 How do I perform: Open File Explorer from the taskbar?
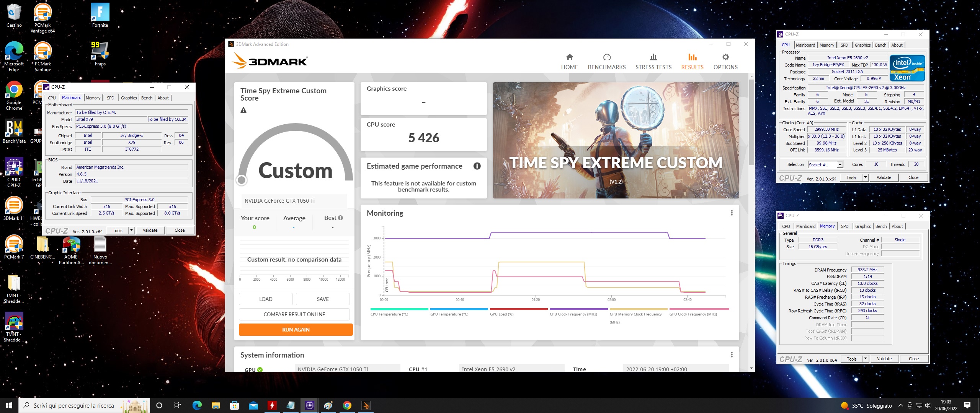[x=216, y=405]
